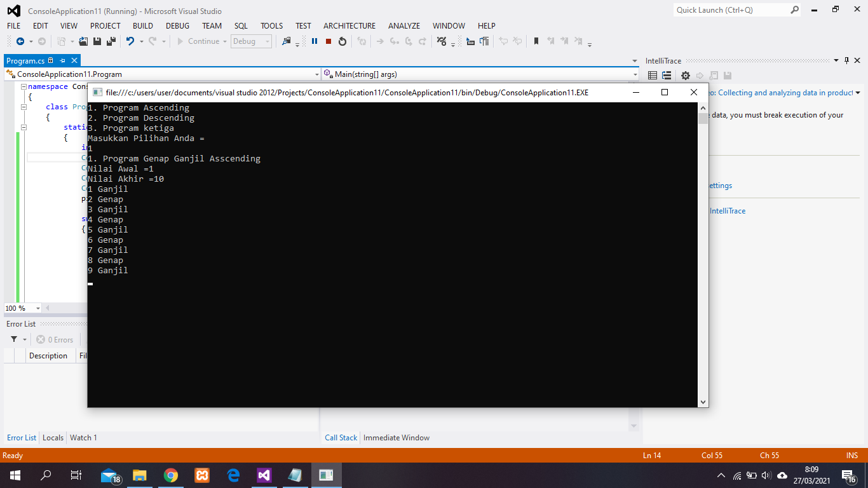Open the ANALYZE menu
The height and width of the screenshot is (488, 868).
tap(404, 26)
